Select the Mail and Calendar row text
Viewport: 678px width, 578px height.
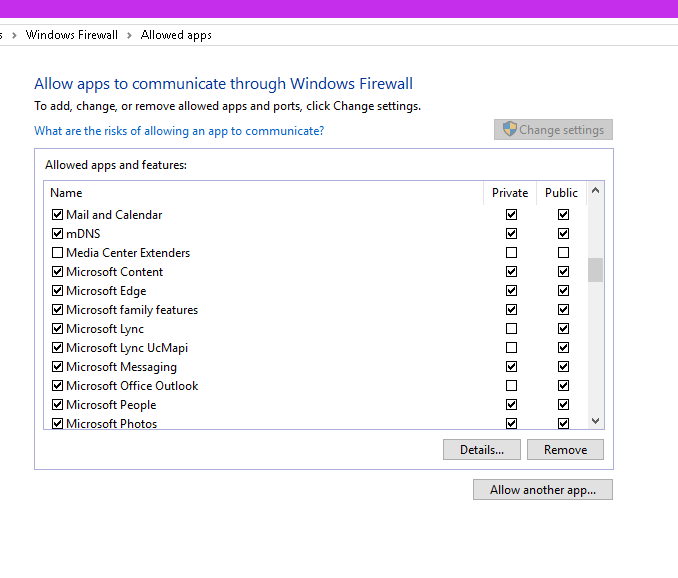tap(114, 215)
